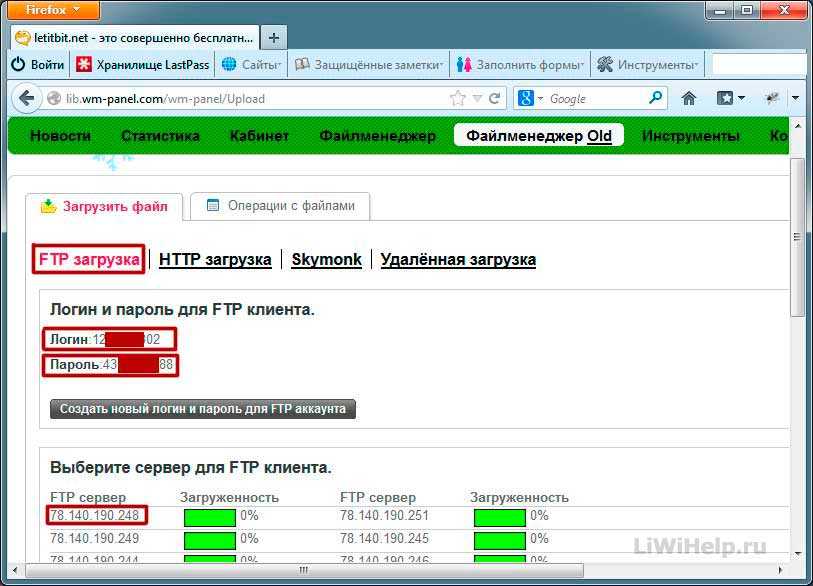The width and height of the screenshot is (813, 586).
Task: Open a new tab with plus button
Action: click(x=274, y=38)
